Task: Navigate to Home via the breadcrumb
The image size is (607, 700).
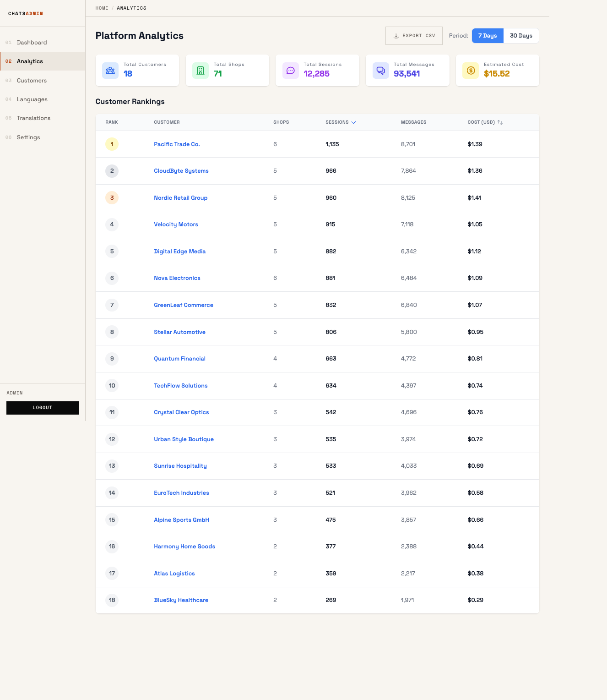Action: click(x=102, y=8)
